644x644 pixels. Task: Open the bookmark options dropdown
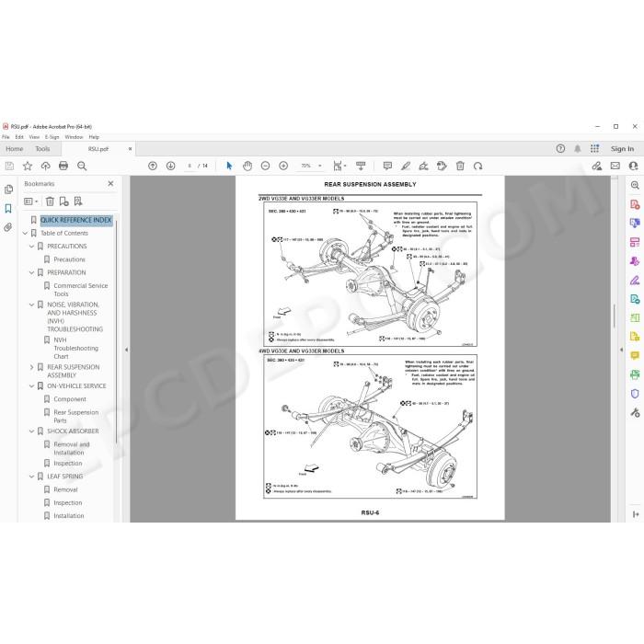tap(30, 201)
